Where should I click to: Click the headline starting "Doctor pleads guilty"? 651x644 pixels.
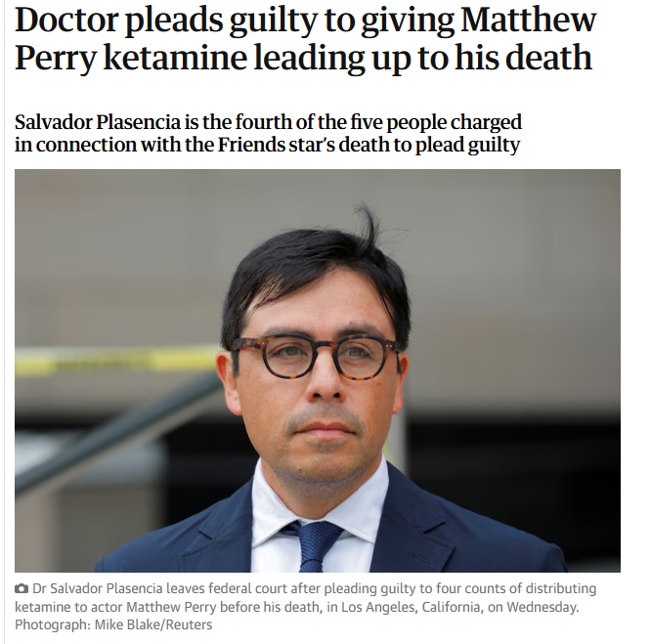coord(306,38)
